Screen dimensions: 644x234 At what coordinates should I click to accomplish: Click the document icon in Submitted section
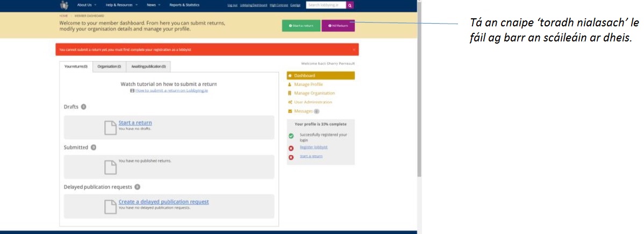pyautogui.click(x=110, y=167)
